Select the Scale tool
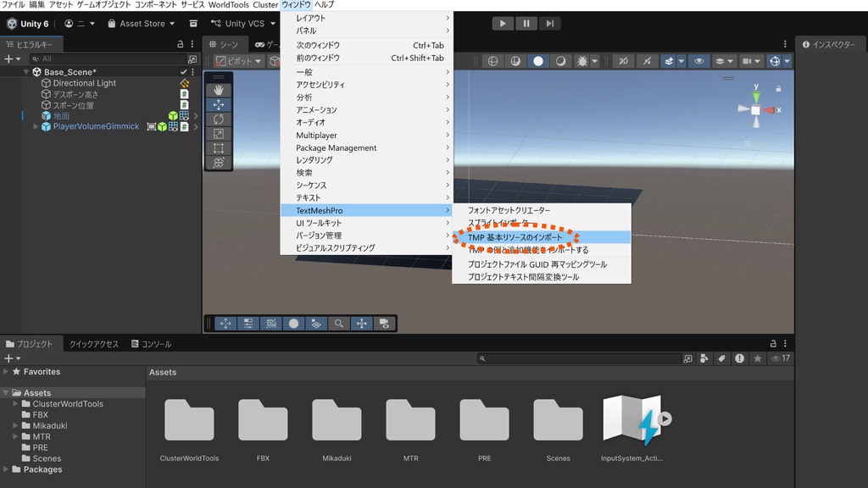Screen dimensions: 868x488 coord(219,133)
